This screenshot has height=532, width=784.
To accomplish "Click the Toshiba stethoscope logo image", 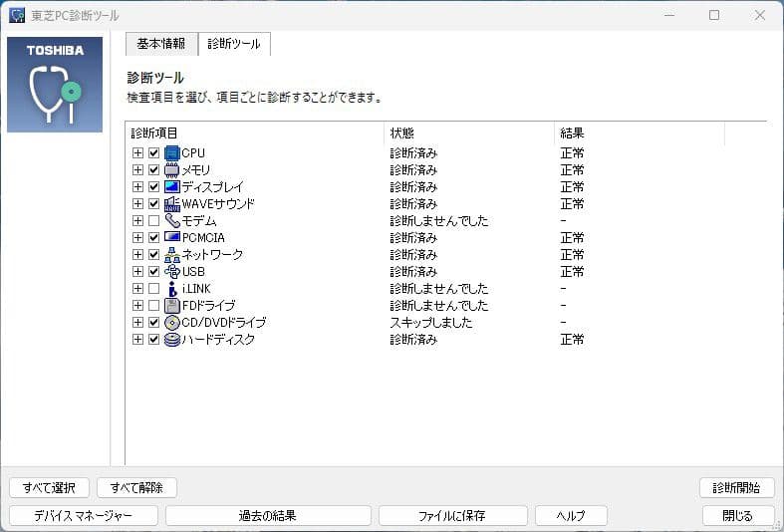I will click(x=55, y=84).
